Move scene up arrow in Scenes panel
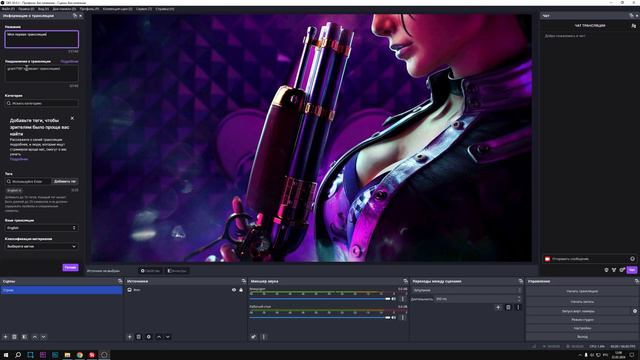Screen dimensions: 640x360 (x=35, y=337)
